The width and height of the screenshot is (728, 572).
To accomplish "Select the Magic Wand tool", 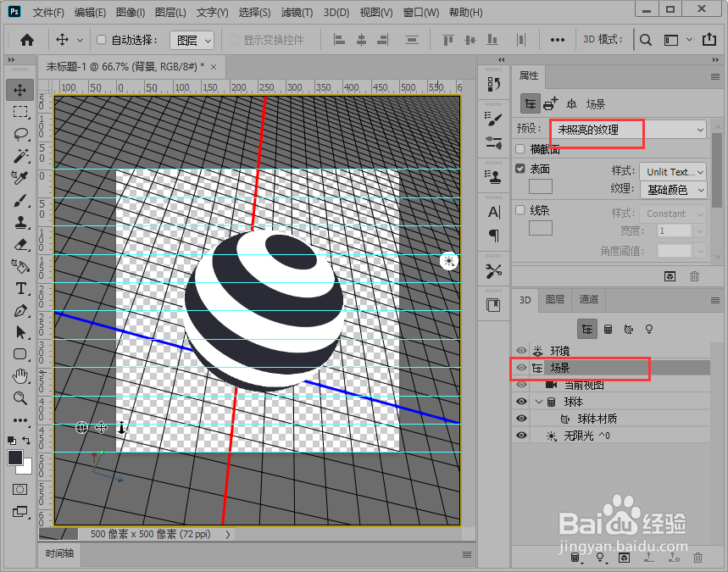I will pyautogui.click(x=20, y=156).
